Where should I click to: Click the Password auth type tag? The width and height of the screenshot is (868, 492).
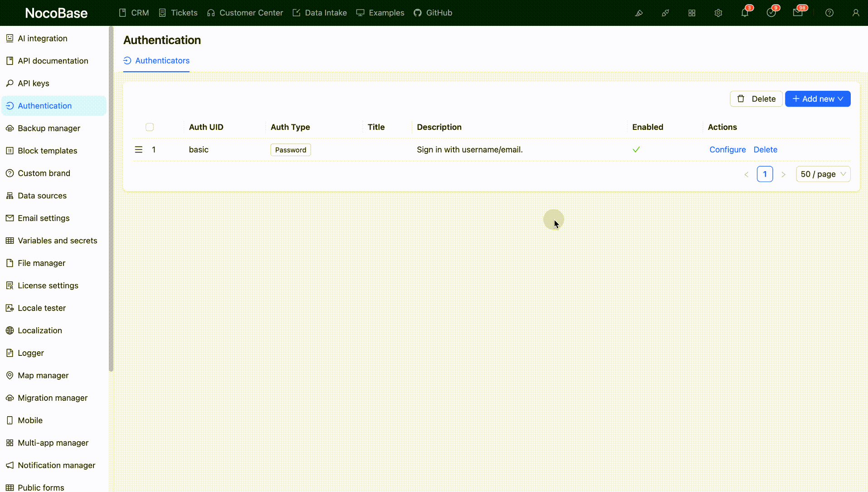290,149
